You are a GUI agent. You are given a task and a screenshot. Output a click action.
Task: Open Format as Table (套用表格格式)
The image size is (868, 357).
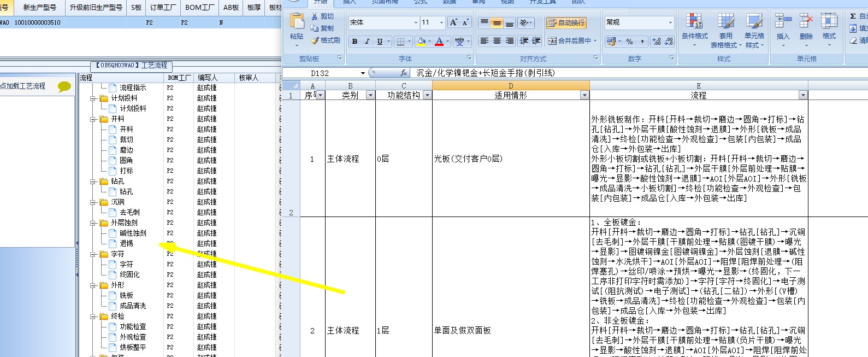tap(726, 30)
